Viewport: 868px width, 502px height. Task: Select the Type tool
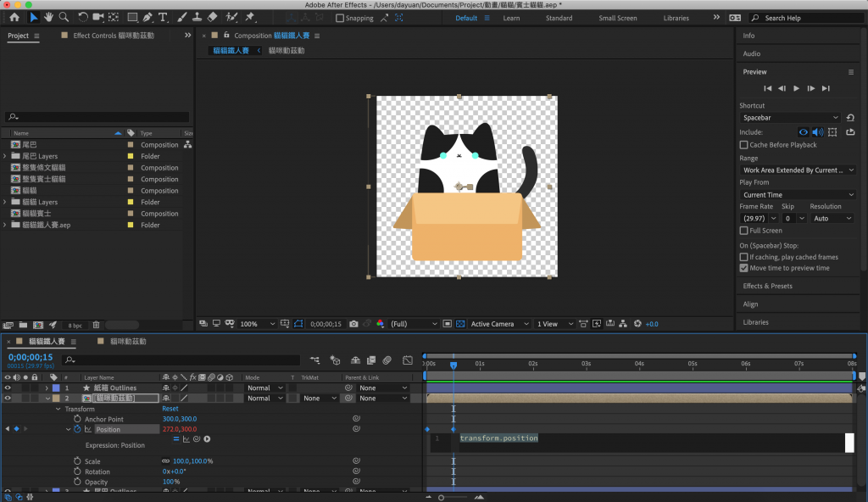163,17
